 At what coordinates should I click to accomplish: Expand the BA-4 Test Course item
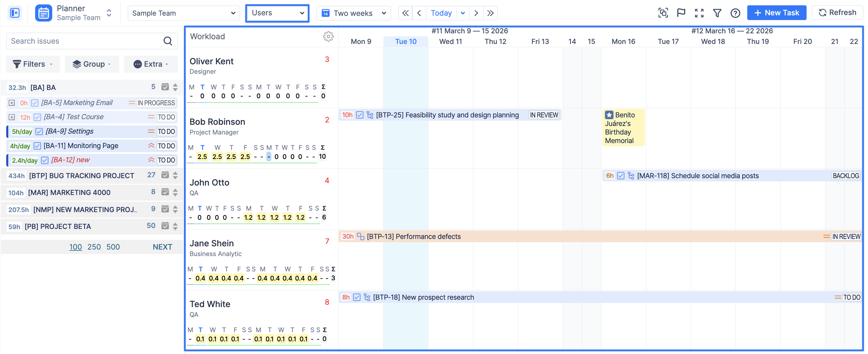pyautogui.click(x=12, y=117)
